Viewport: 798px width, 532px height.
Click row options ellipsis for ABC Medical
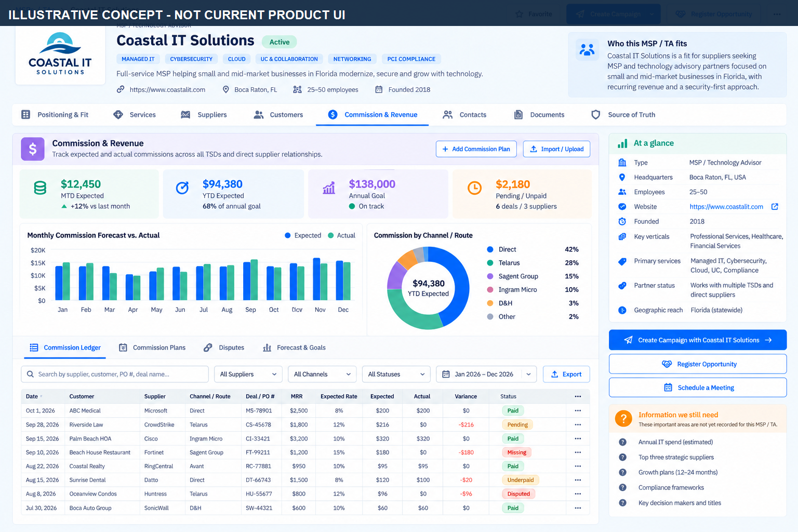(578, 410)
